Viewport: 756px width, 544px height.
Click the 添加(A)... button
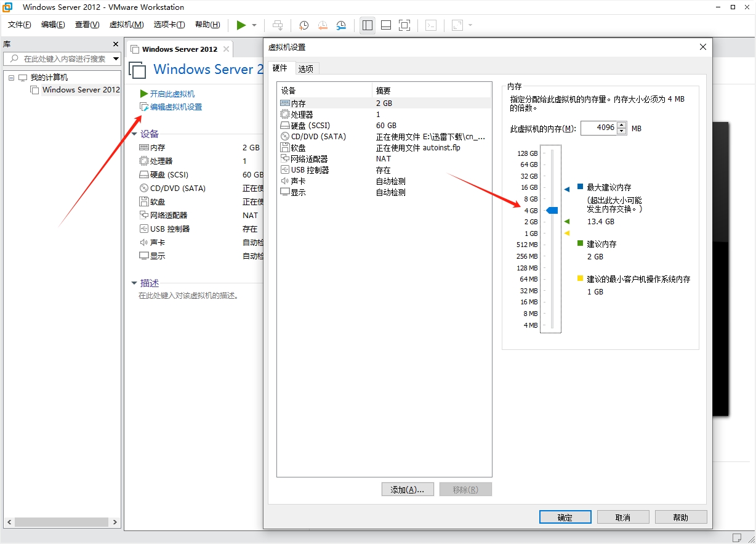[x=408, y=490]
